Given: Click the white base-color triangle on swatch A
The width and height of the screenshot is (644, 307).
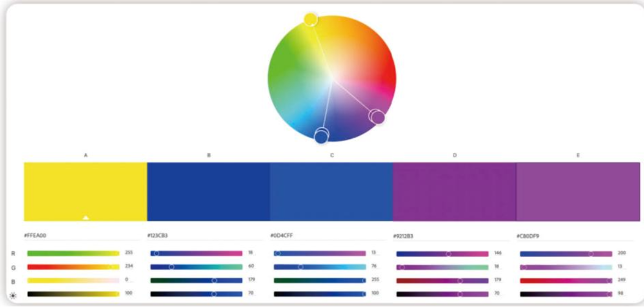Looking at the screenshot, I should point(86,218).
